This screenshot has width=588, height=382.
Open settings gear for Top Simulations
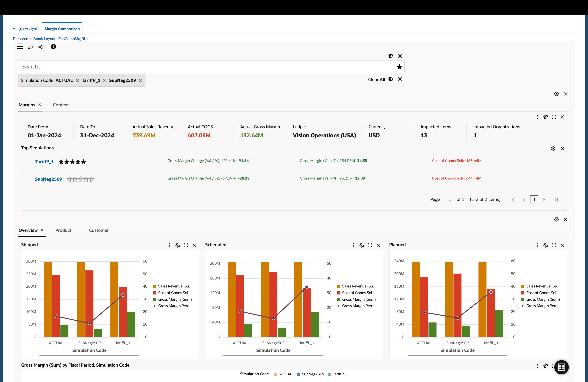(553, 148)
